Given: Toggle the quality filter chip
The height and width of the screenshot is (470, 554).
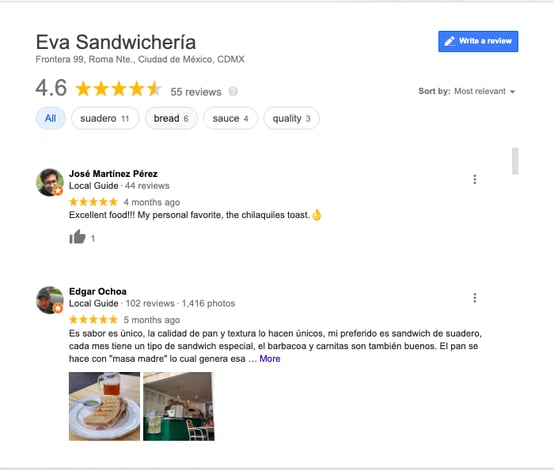Looking at the screenshot, I should (x=291, y=118).
